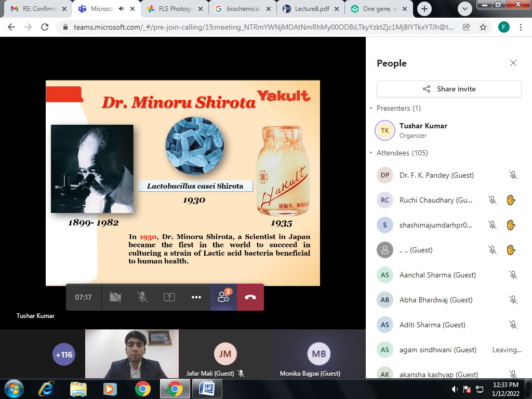This screenshot has height=399, width=532.
Task: Open Chrome profile F avatar
Action: click(x=504, y=27)
